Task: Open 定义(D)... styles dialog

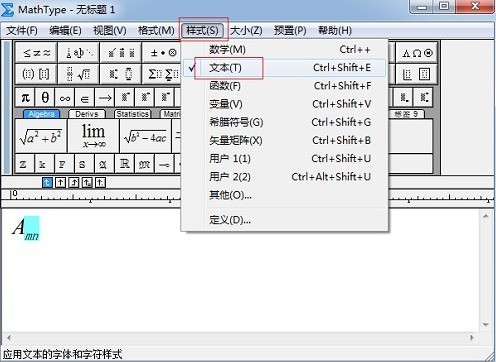Action: coord(284,220)
